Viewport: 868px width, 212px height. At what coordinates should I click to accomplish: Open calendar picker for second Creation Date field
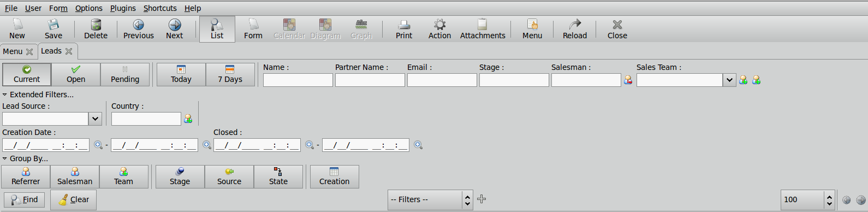coord(207,145)
